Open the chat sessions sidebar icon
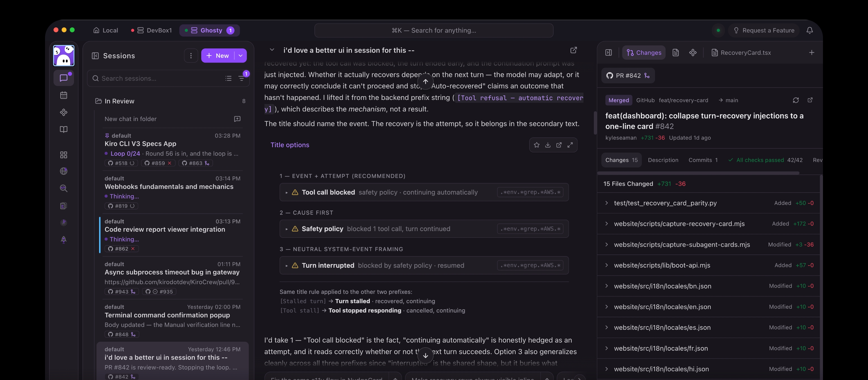Viewport: 868px width, 380px height. [64, 78]
